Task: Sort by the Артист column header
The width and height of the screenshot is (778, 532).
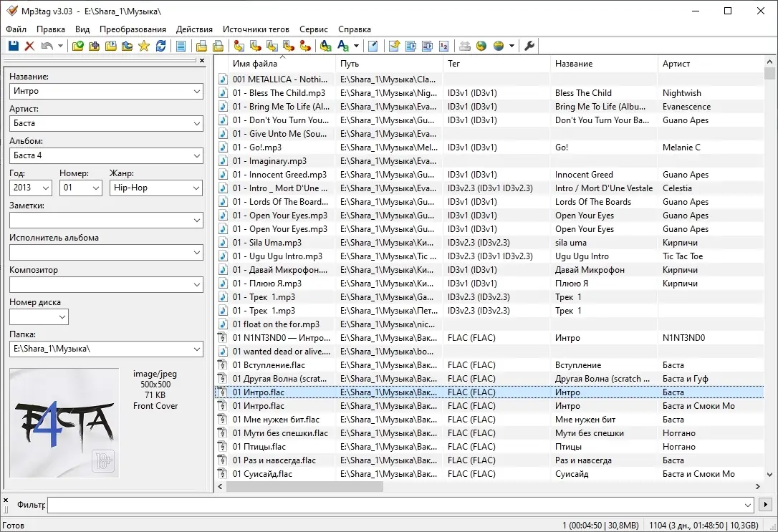Action: point(711,64)
